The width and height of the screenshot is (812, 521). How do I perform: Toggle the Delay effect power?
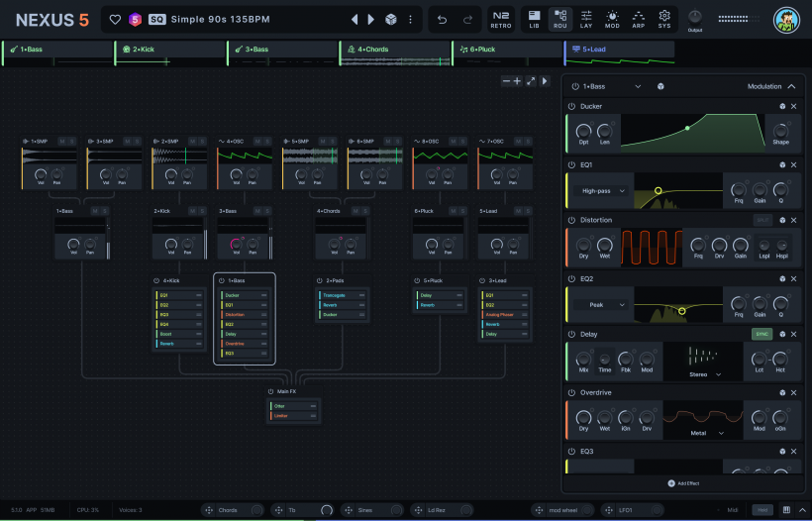tap(571, 334)
